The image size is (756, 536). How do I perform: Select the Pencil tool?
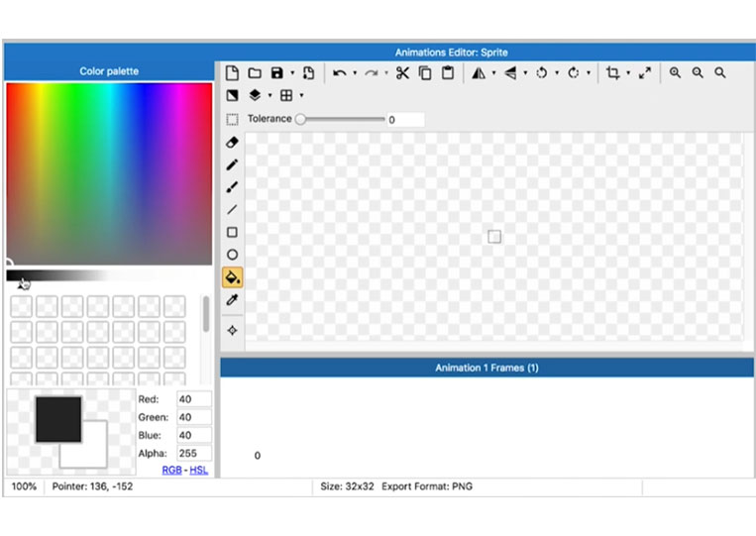pos(232,164)
